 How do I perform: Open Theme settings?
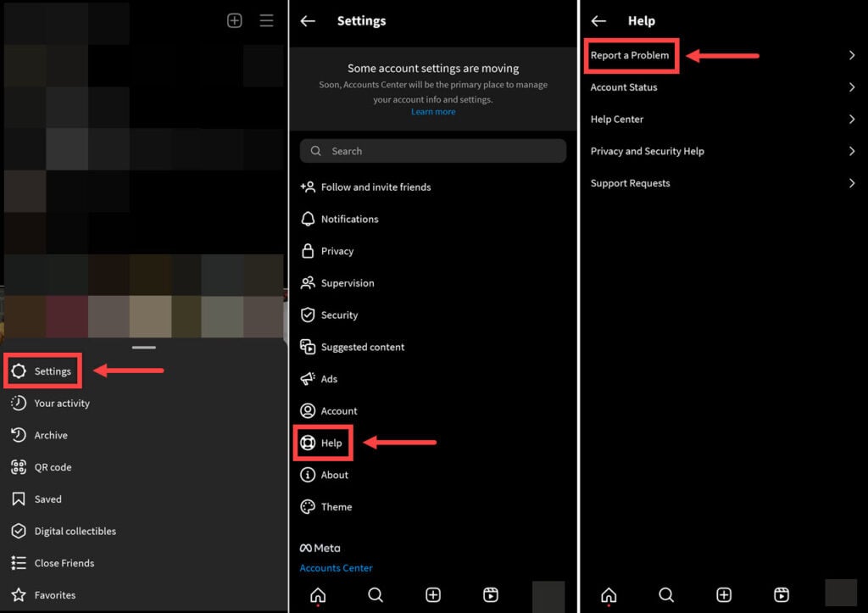[x=433, y=507]
